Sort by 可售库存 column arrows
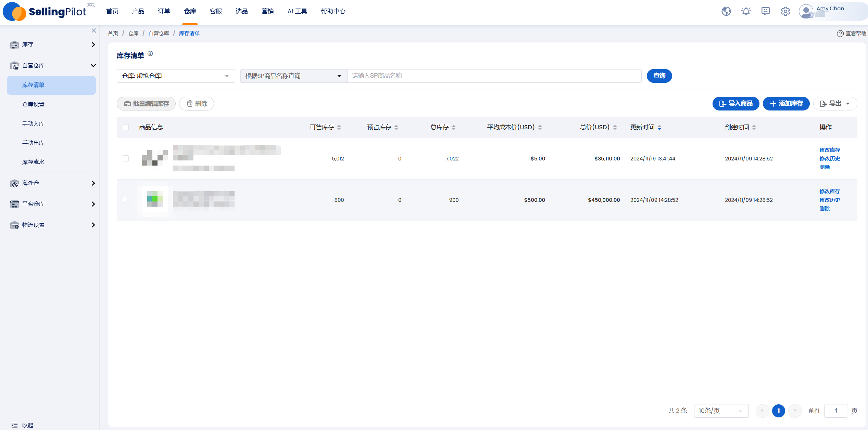The image size is (868, 430). (339, 127)
